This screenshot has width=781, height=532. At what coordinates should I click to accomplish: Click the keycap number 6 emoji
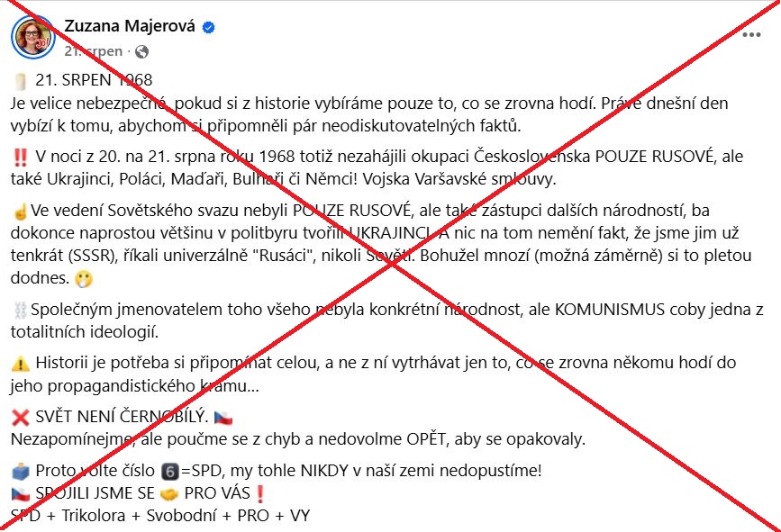(168, 471)
